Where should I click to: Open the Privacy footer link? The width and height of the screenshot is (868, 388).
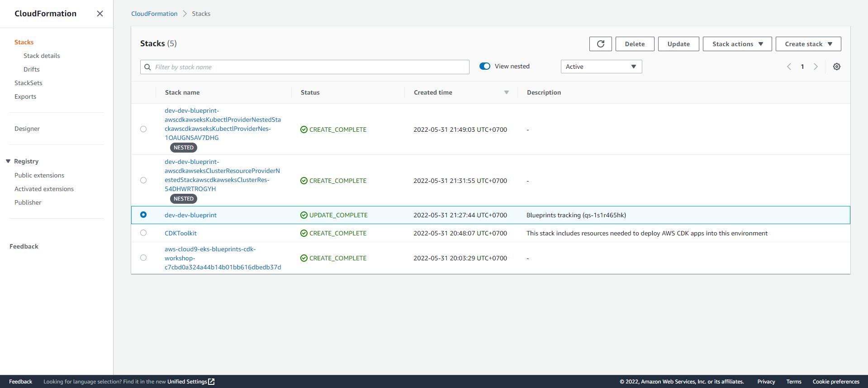tap(766, 382)
